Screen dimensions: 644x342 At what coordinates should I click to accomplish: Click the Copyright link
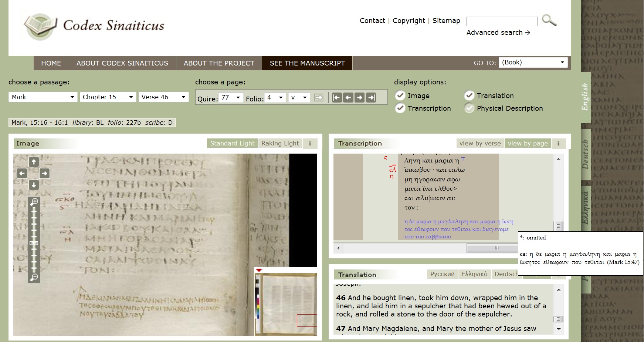409,21
